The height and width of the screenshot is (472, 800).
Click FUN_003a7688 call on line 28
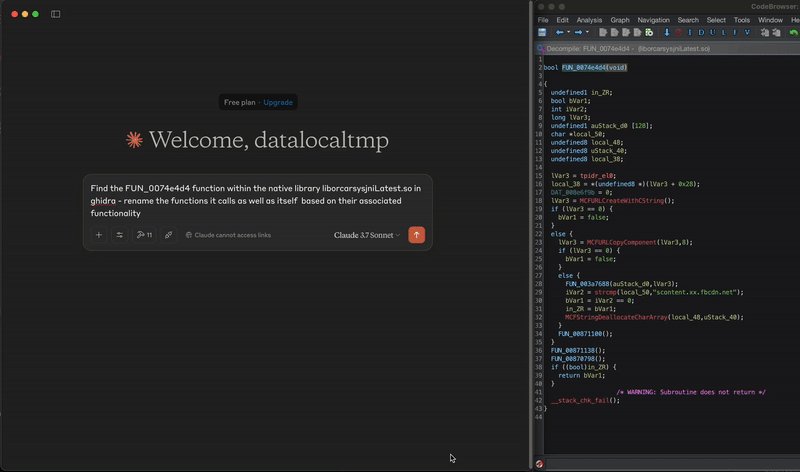click(587, 284)
